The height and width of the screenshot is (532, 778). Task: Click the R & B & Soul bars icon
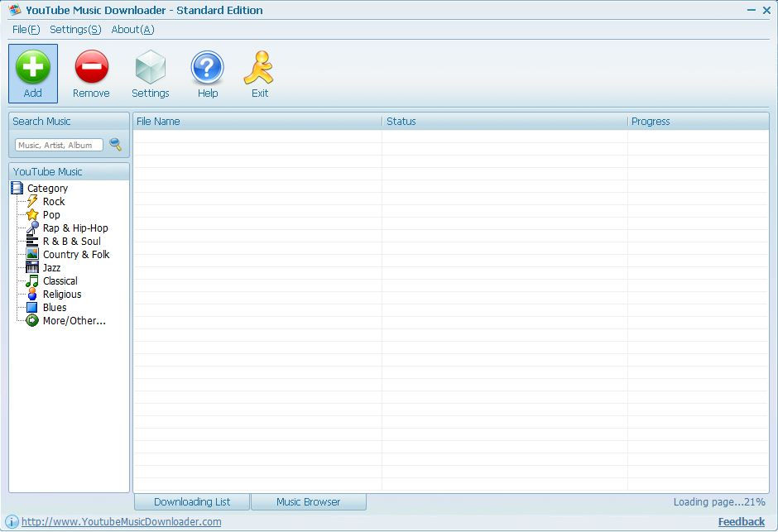tap(32, 242)
